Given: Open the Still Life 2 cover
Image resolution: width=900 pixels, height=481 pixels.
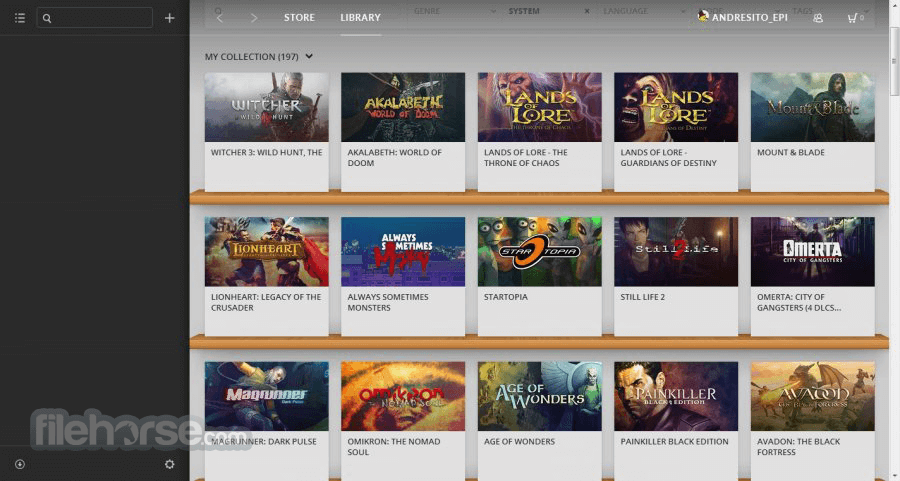Looking at the screenshot, I should 676,252.
